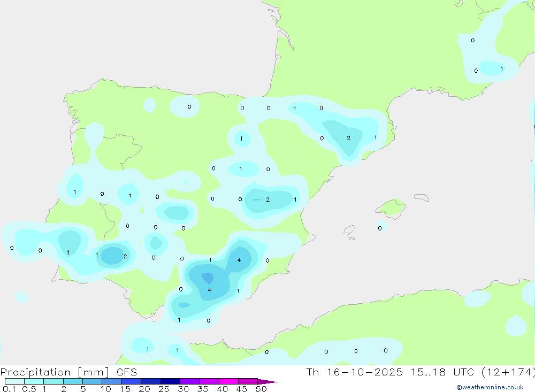
Task: Click the '35' legend scale label
Action: point(203,389)
